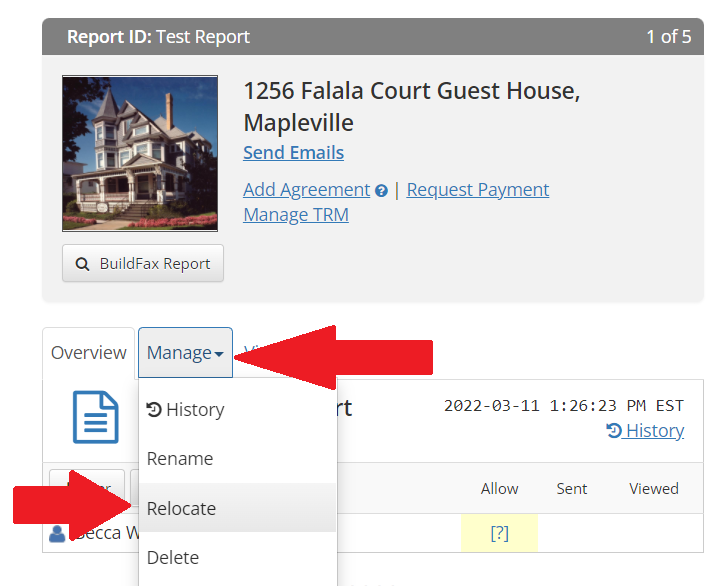
Task: Click the Send Emails link
Action: pos(293,153)
